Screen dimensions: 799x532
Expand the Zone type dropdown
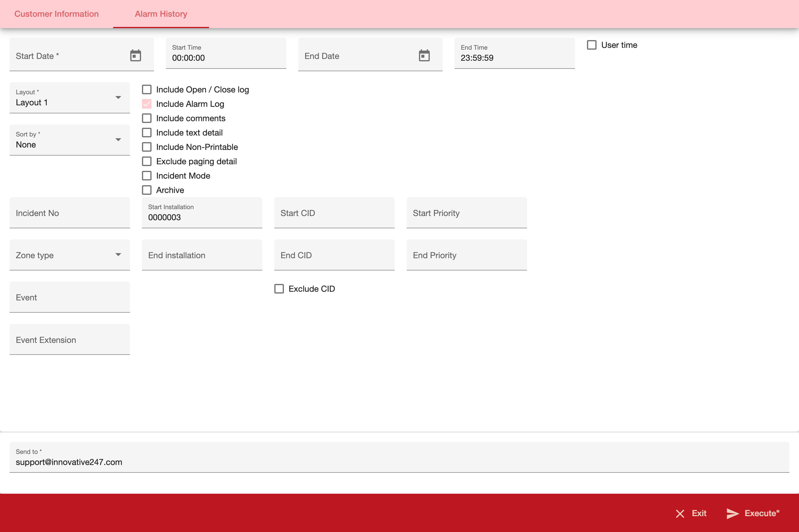point(69,255)
